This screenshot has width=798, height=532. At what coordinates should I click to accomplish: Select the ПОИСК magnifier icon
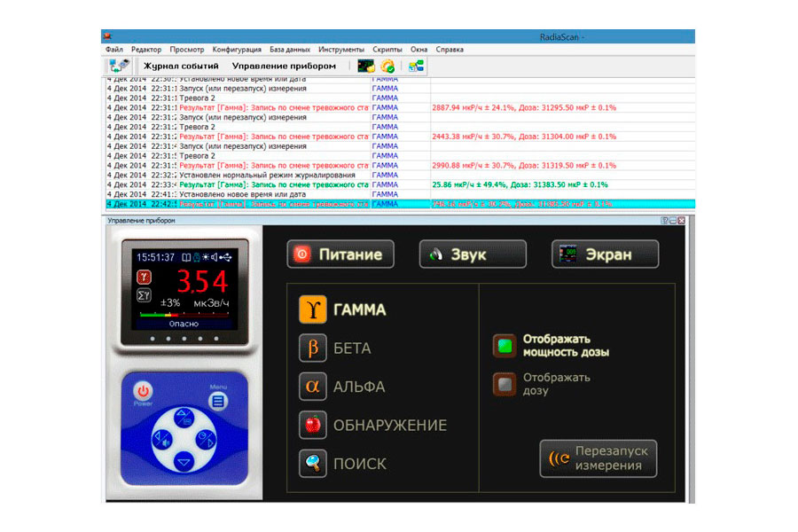312,463
